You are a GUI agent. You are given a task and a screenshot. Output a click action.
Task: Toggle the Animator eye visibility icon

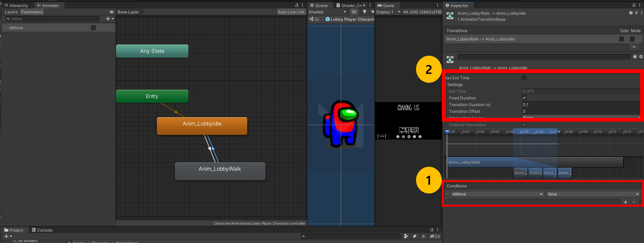(x=111, y=12)
